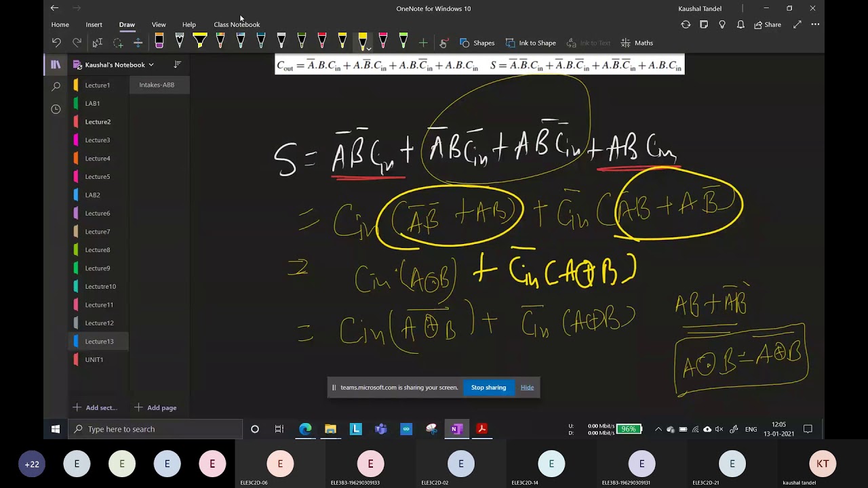Click the Windows Start button
The height and width of the screenshot is (488, 868).
pos(56,429)
